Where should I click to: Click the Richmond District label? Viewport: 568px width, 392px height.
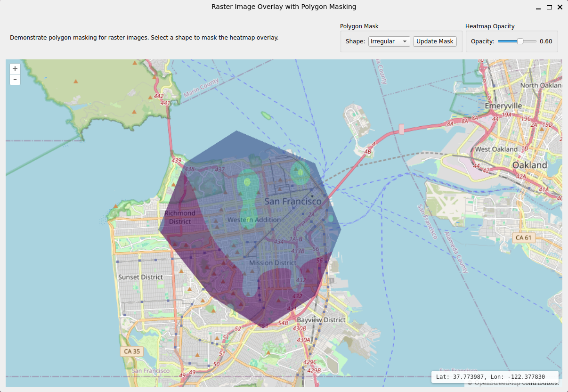[180, 217]
